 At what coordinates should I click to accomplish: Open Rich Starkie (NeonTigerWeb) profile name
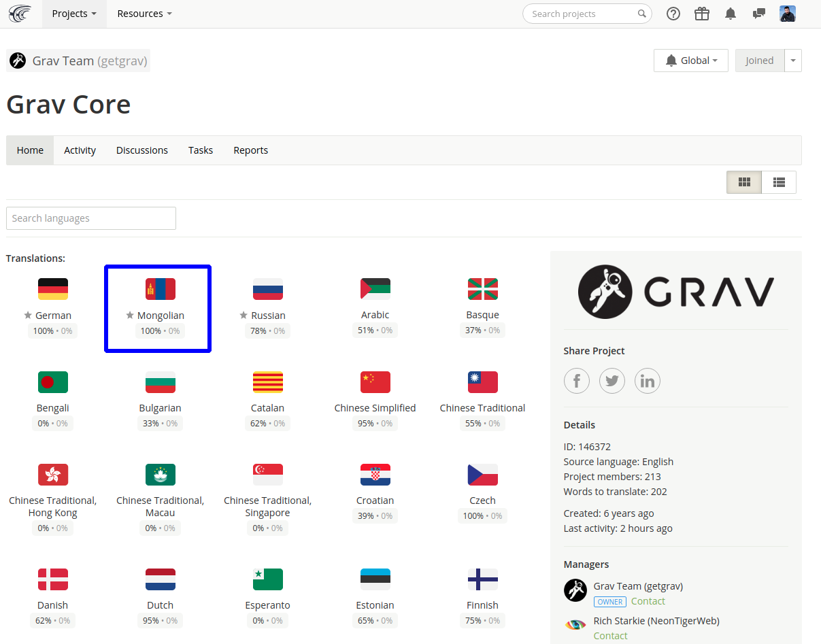pyautogui.click(x=656, y=621)
